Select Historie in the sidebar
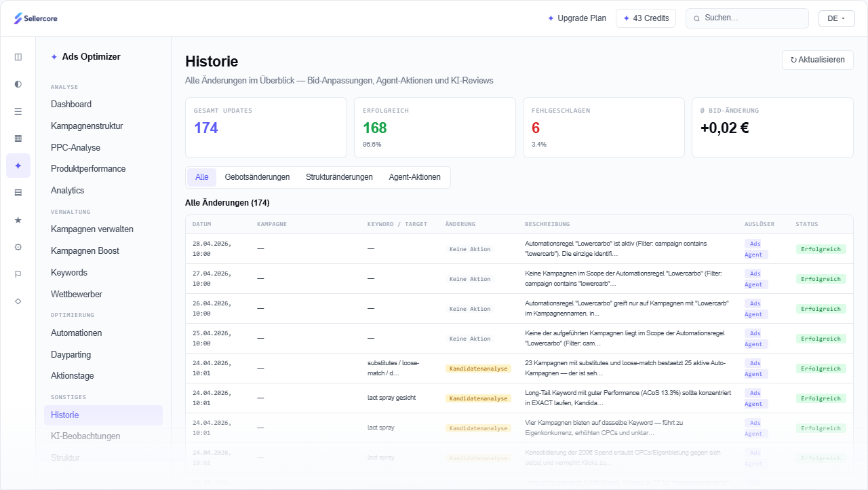This screenshot has width=868, height=490. (103, 415)
